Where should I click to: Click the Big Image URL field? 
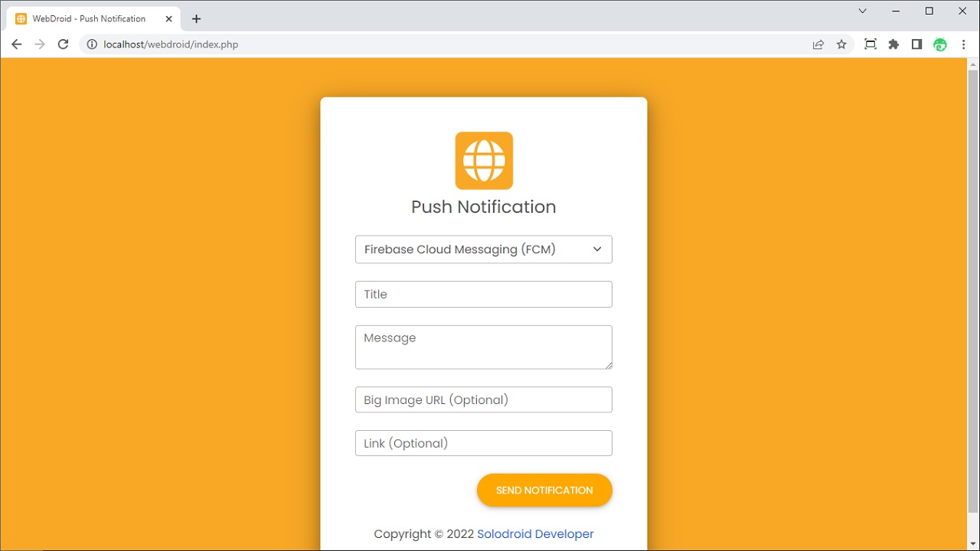click(483, 399)
